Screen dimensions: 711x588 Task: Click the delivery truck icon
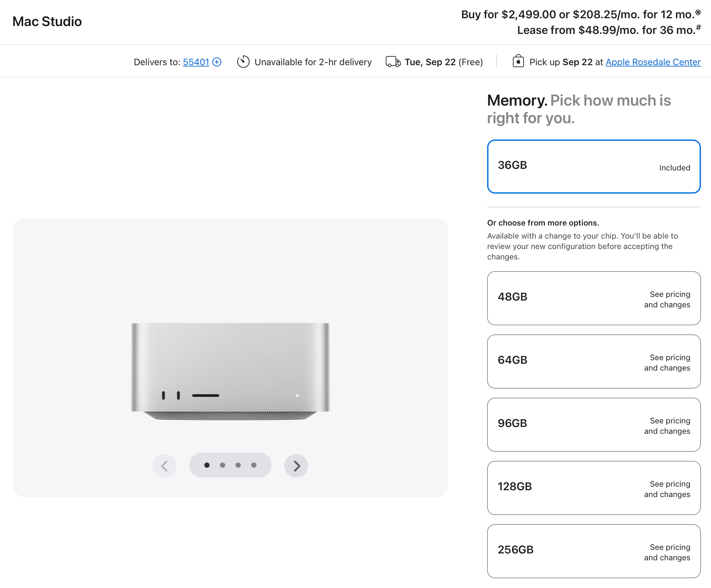[393, 62]
